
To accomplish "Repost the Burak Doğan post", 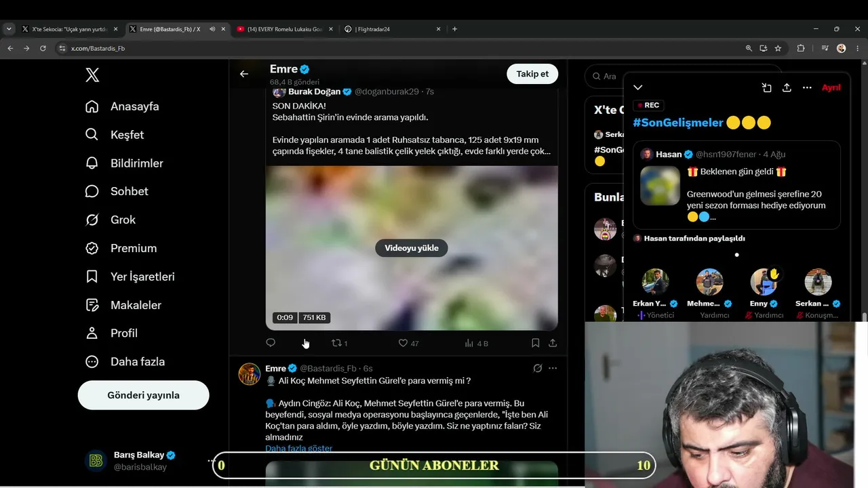I will point(339,343).
